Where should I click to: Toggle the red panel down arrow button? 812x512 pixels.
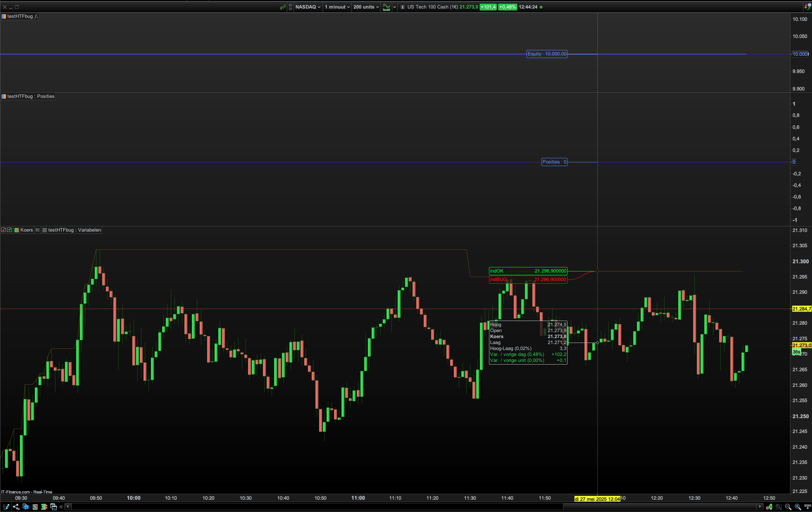coord(3,230)
